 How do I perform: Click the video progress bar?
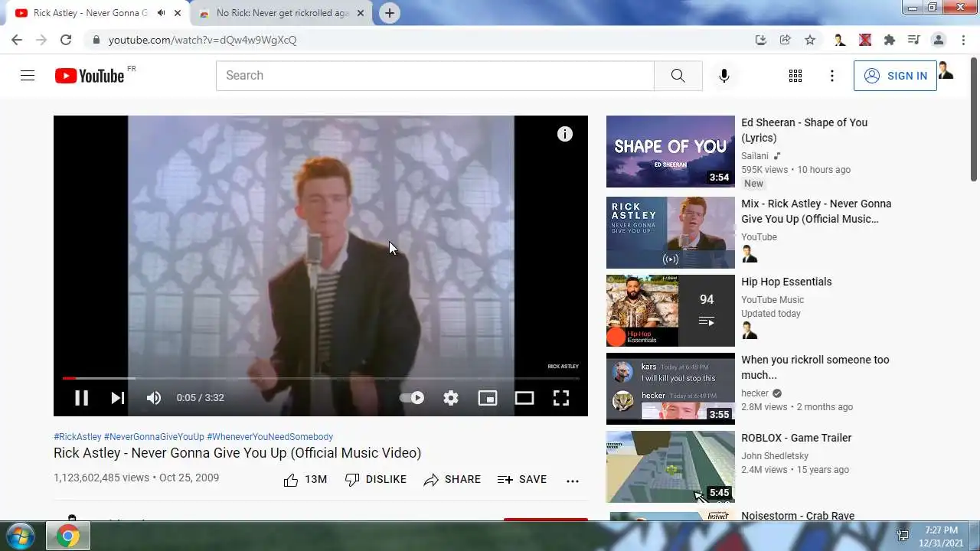tap(321, 378)
